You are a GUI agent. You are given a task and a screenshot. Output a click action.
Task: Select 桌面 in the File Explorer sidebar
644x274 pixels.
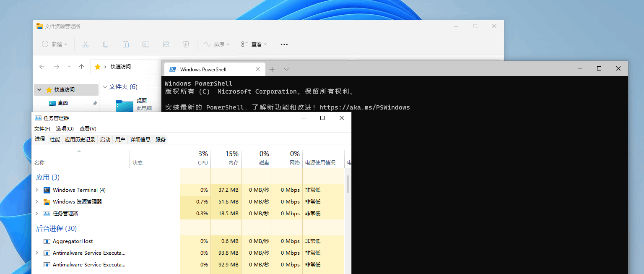[63, 103]
